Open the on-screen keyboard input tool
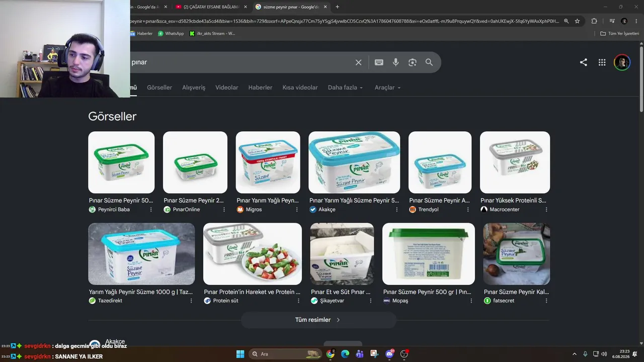Image resolution: width=644 pixels, height=362 pixels. coord(379,62)
